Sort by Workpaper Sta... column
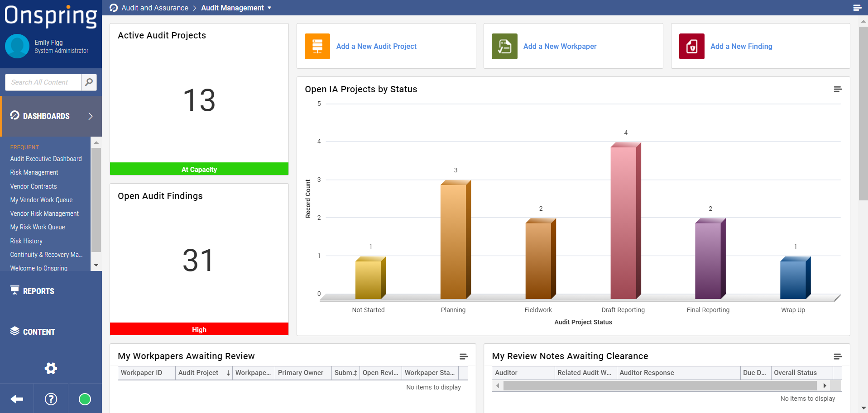Screen dimensions: 868x413 430,373
